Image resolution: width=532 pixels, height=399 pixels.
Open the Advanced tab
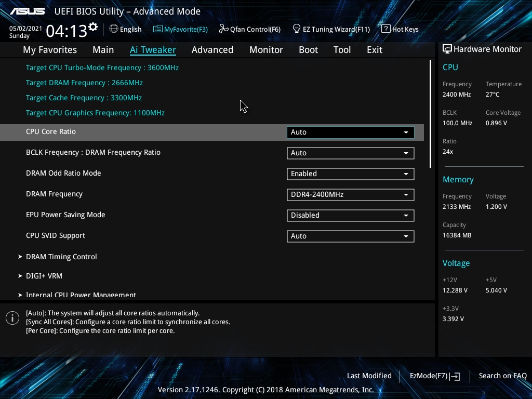coord(212,50)
